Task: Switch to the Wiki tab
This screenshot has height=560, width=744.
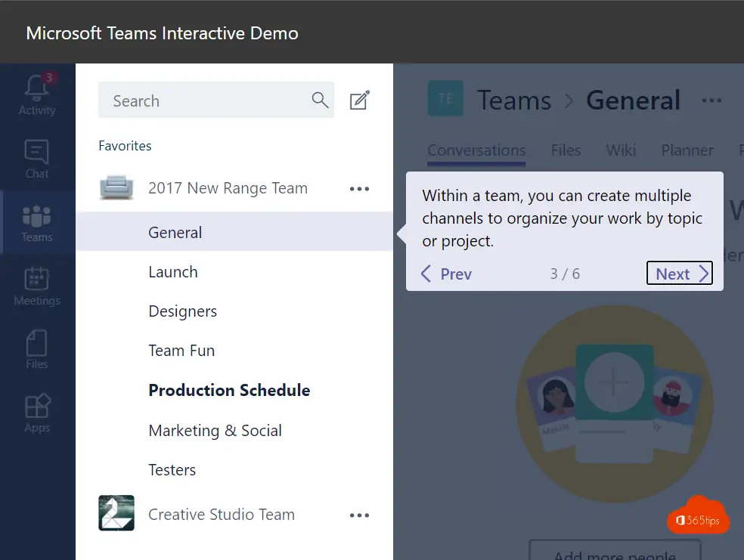Action: [621, 150]
